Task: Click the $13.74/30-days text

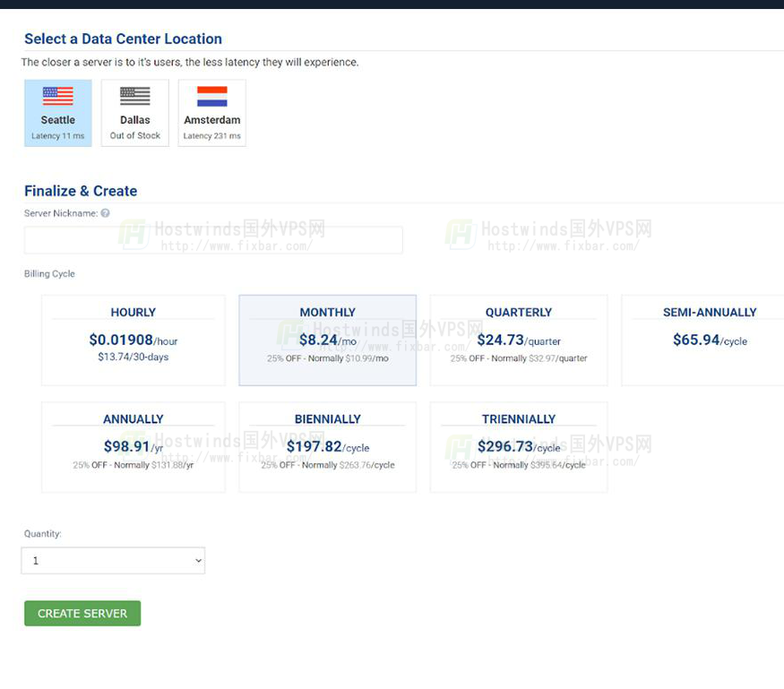Action: point(134,357)
